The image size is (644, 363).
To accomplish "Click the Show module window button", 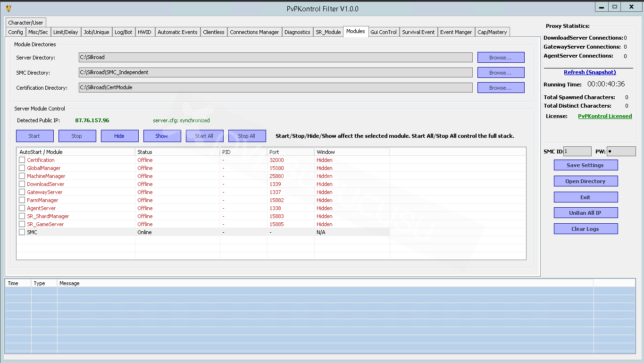I will pyautogui.click(x=162, y=136).
